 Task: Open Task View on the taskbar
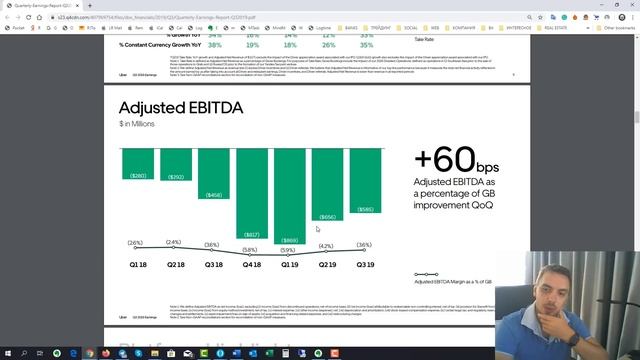coord(40,353)
